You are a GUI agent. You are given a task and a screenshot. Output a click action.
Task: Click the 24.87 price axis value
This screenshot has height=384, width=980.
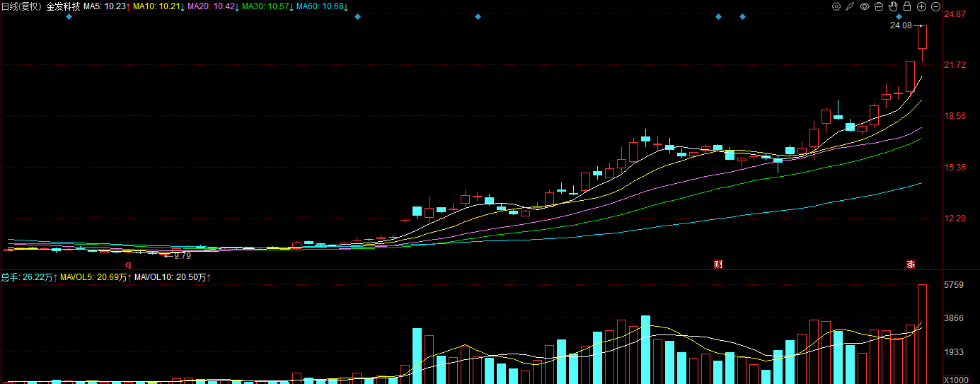click(x=956, y=14)
